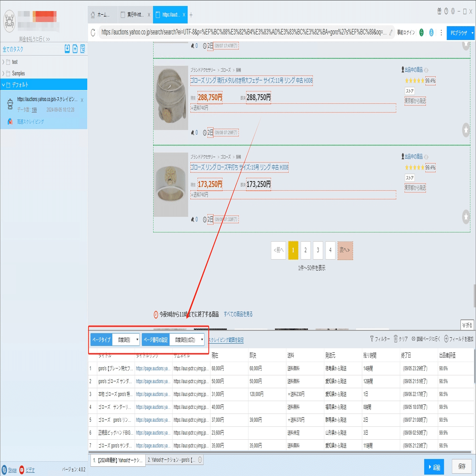Open the settings gear icon
The width and height of the screenshot is (476, 476).
point(453,11)
